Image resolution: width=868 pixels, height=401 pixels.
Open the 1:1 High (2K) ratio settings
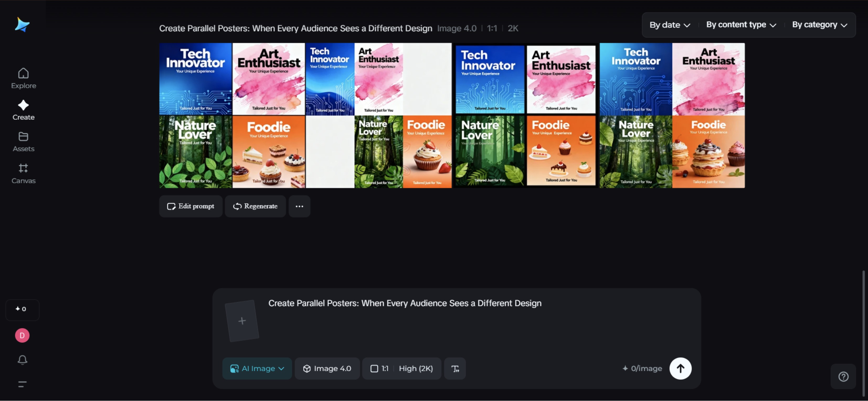click(x=401, y=369)
